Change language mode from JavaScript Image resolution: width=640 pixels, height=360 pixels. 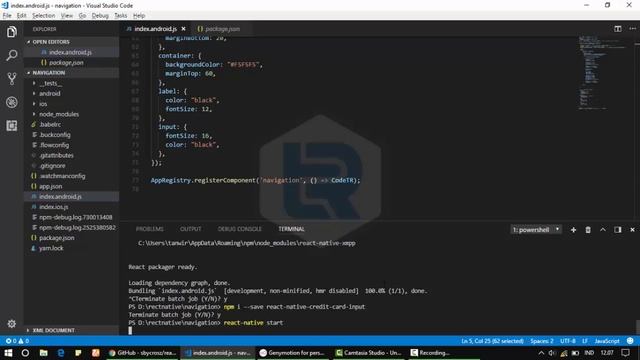click(607, 341)
